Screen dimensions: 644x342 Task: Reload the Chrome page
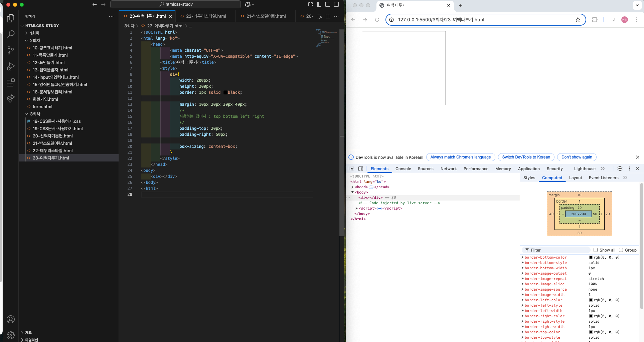(x=377, y=20)
